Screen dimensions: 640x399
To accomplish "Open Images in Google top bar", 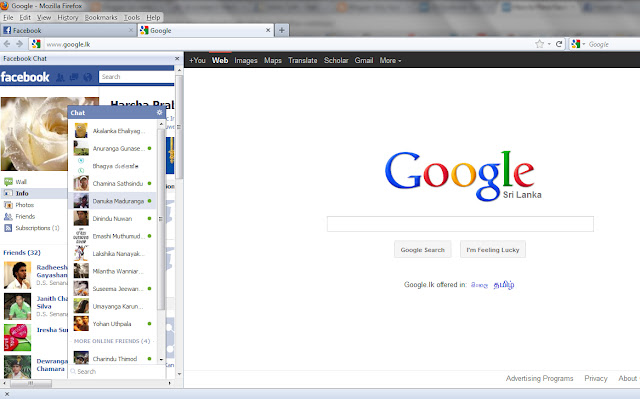I will pos(246,60).
